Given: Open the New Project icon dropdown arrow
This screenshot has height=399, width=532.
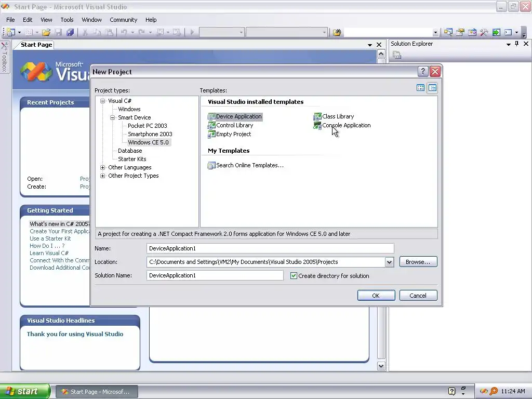Looking at the screenshot, I should click(19, 33).
